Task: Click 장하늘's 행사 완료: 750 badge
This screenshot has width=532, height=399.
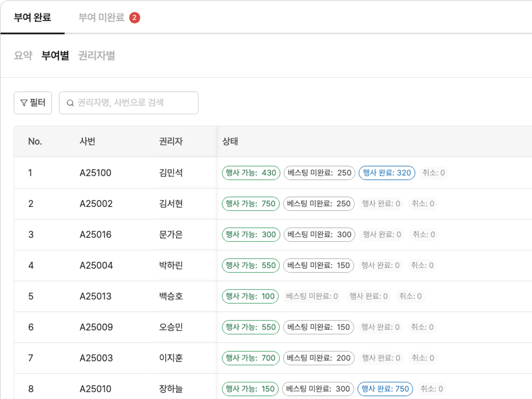Action: (x=386, y=389)
